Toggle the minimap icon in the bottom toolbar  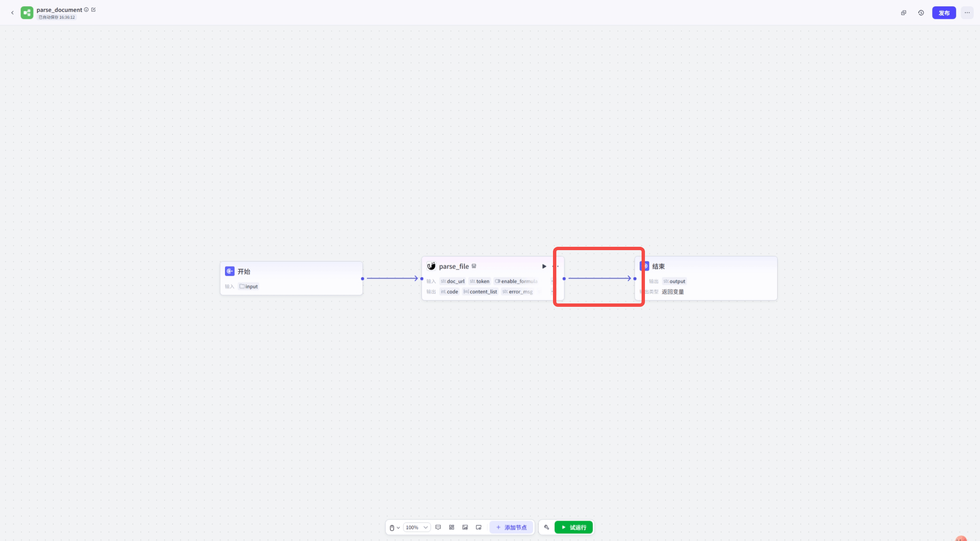tap(478, 527)
